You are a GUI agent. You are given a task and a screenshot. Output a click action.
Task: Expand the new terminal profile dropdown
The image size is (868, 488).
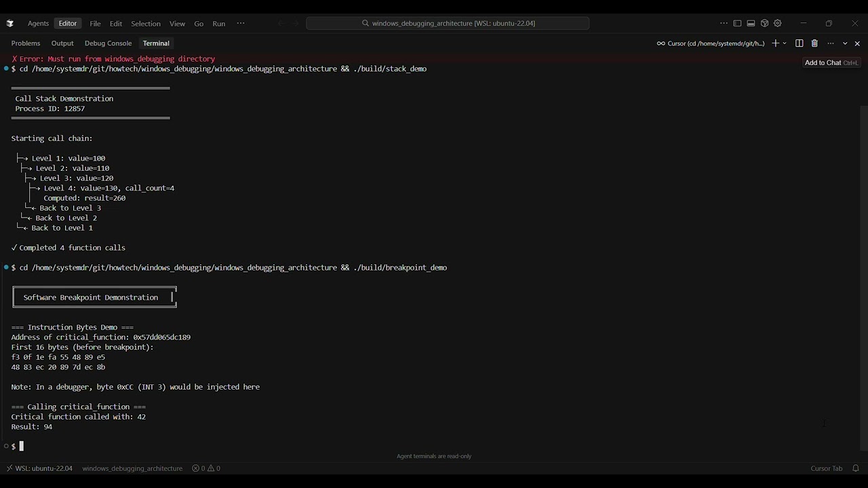[x=785, y=43]
